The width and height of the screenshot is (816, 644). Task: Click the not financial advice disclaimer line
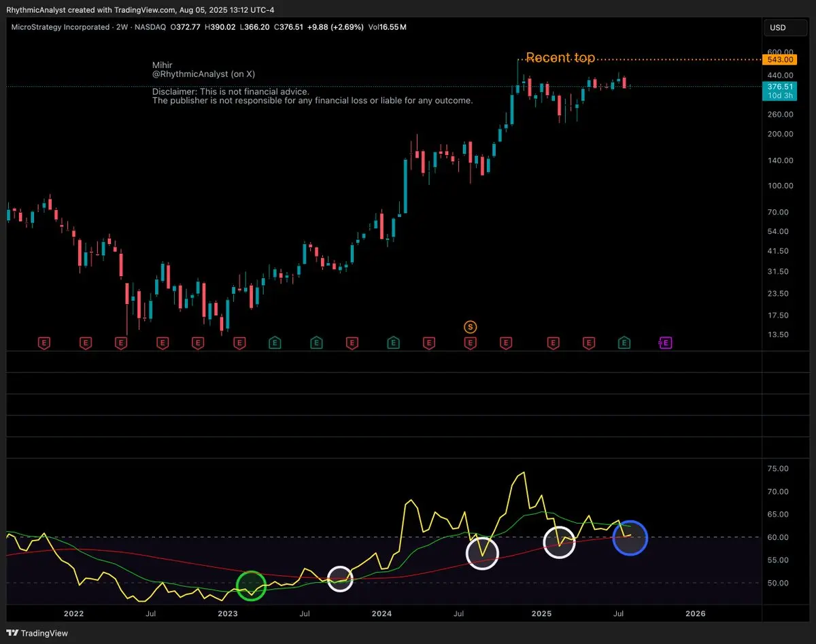pyautogui.click(x=231, y=91)
